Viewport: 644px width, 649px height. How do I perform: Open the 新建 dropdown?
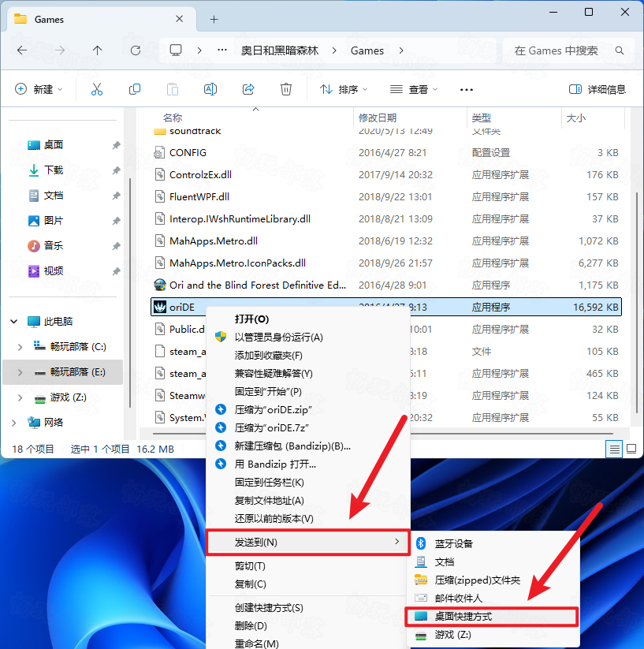(x=39, y=89)
